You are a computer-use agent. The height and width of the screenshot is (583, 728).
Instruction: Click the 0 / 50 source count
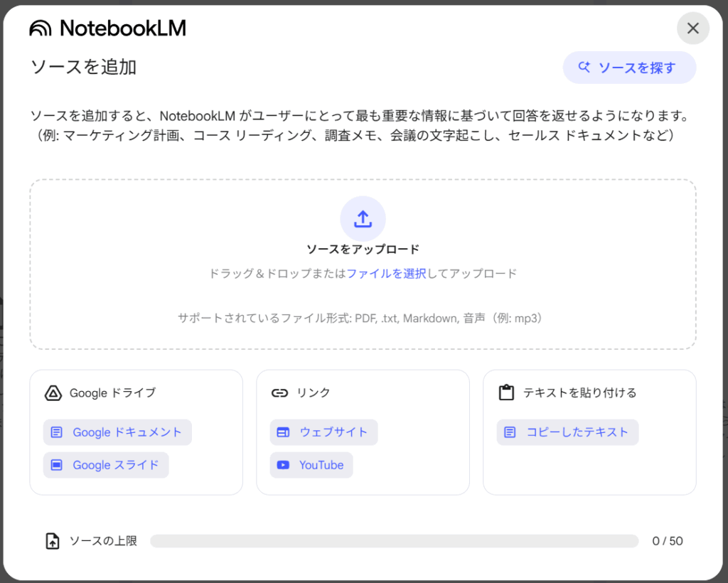[667, 541]
